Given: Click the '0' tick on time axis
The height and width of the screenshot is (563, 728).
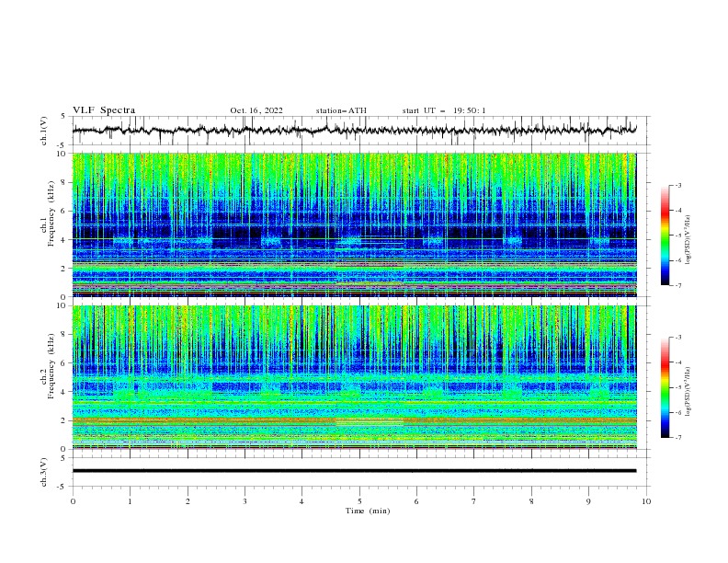Looking at the screenshot, I should [x=73, y=501].
